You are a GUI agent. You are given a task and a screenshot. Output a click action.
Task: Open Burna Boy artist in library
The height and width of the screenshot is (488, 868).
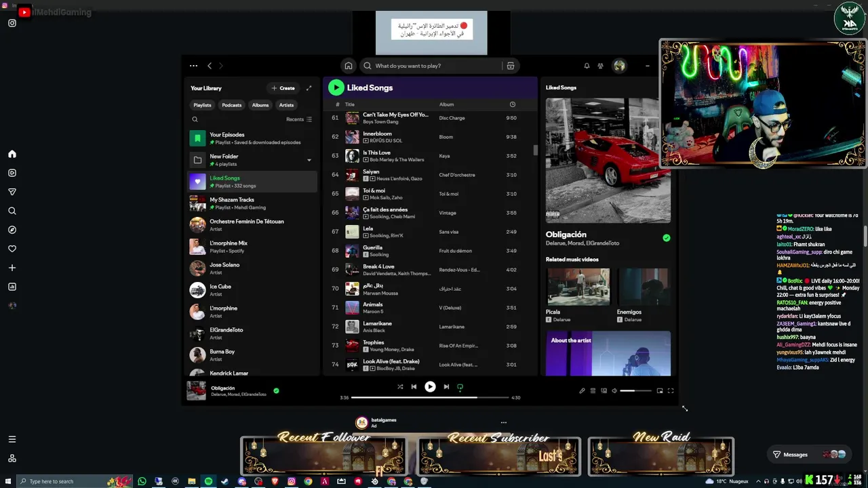(252, 355)
